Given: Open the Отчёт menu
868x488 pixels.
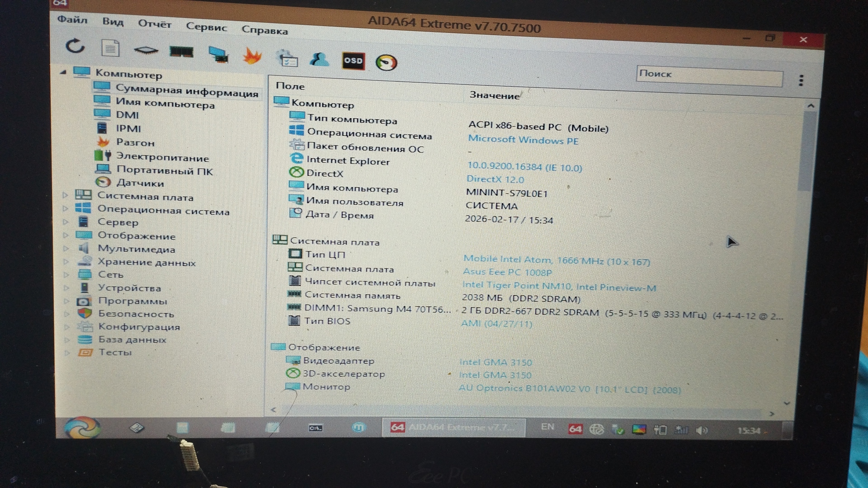Looking at the screenshot, I should click(155, 24).
